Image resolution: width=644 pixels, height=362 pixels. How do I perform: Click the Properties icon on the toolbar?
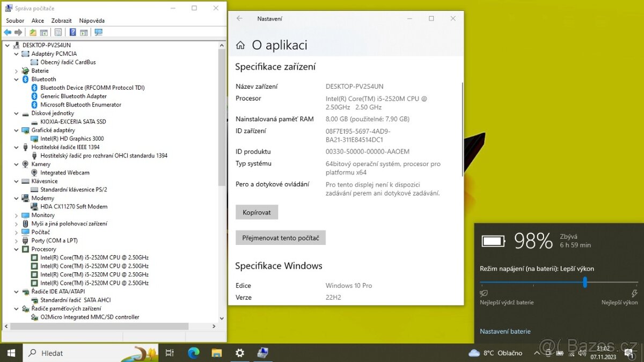[x=58, y=32]
